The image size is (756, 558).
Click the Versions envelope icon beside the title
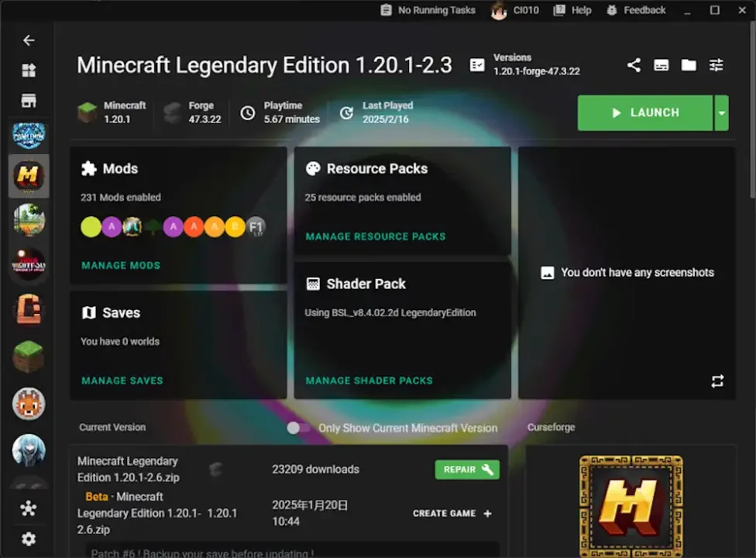tap(478, 64)
